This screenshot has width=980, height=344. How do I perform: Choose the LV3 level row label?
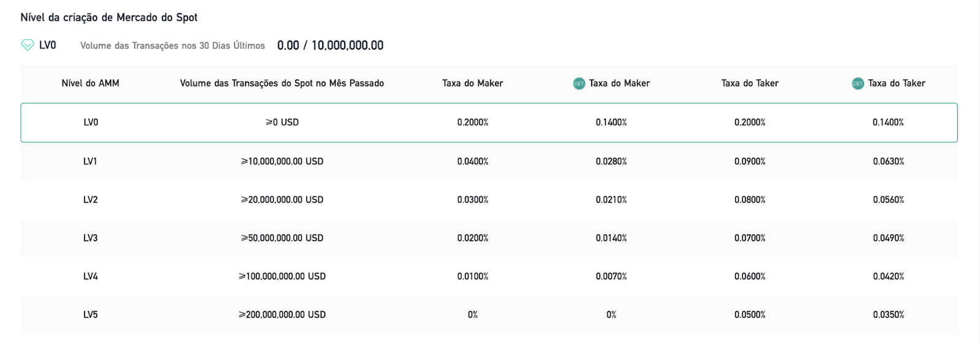(x=91, y=238)
